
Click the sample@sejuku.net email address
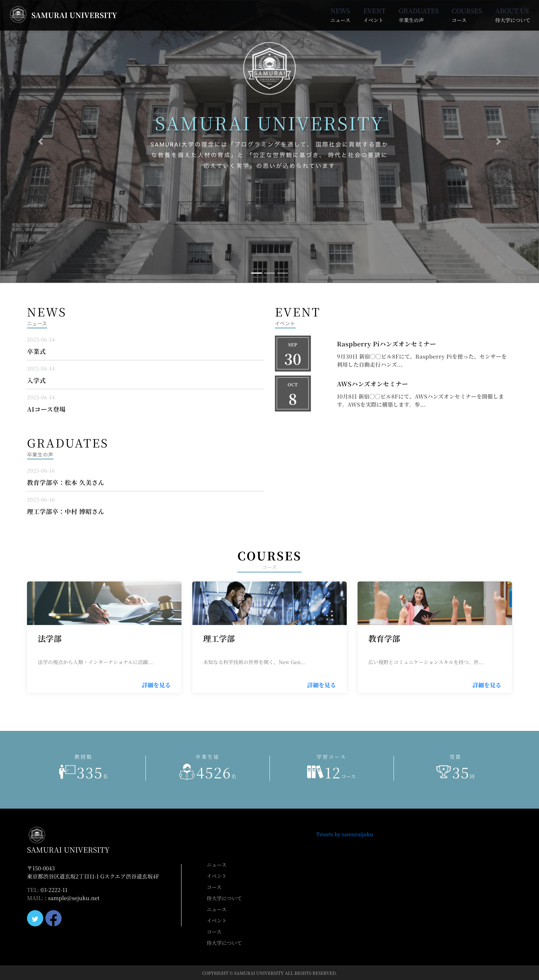click(x=73, y=898)
